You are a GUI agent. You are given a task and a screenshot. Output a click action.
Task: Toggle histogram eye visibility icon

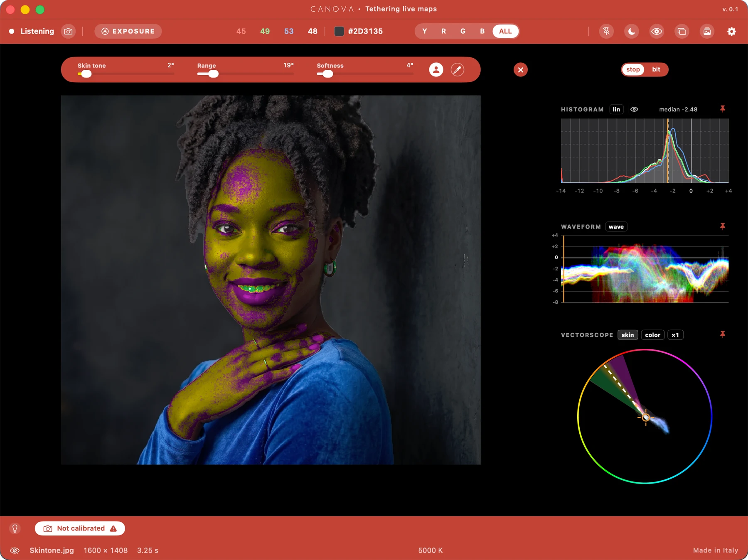click(634, 109)
